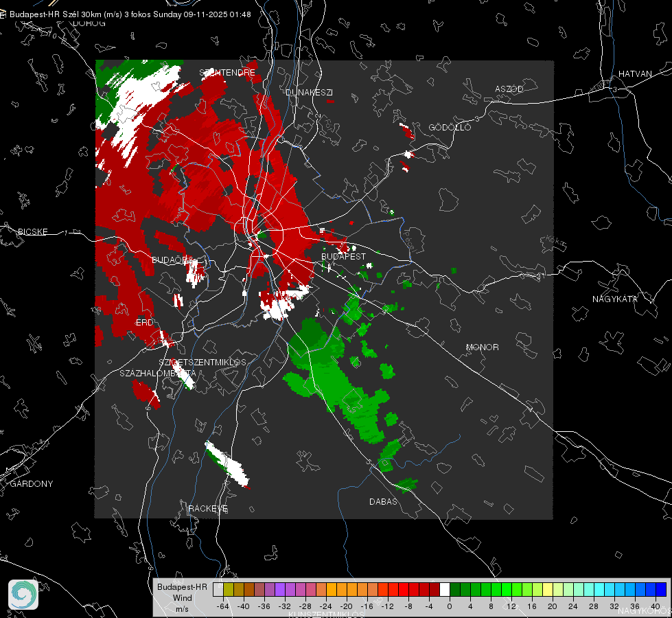Click the SZENTENDRE label on the map
Image resolution: width=672 pixels, height=618 pixels.
pos(227,73)
